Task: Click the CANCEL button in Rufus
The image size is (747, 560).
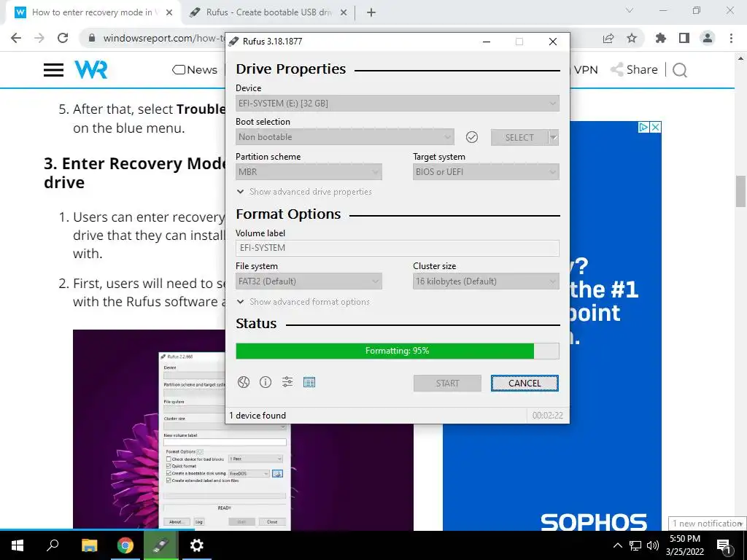Action: pos(525,384)
